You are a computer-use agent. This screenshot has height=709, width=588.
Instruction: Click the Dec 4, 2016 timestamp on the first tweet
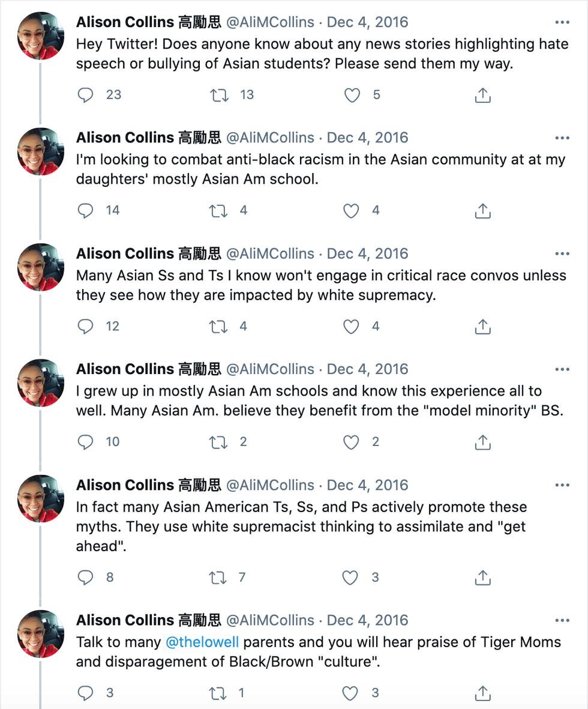point(367,22)
